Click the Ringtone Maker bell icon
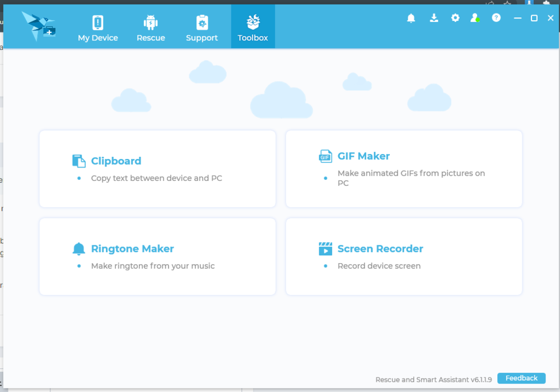Screen dimensions: 560x392 coord(79,249)
